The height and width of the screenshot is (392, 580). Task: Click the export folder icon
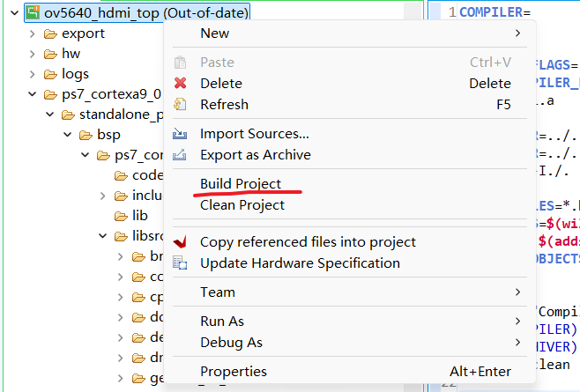pyautogui.click(x=49, y=33)
